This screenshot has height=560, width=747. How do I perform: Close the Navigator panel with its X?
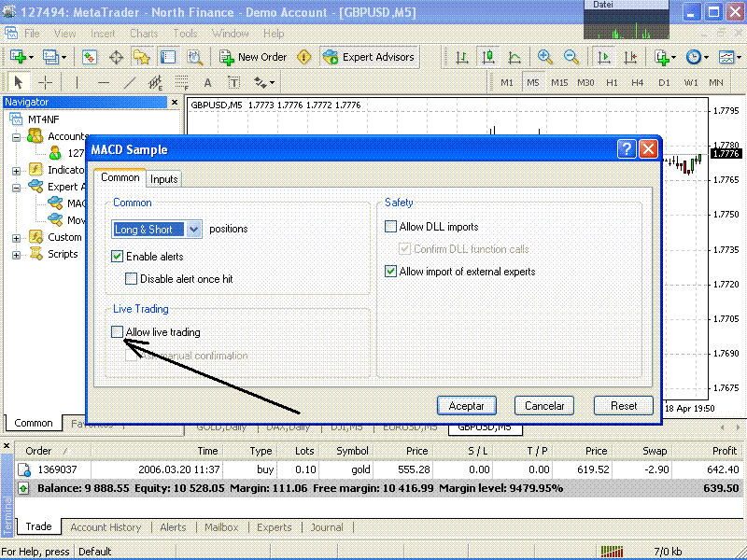(x=174, y=102)
